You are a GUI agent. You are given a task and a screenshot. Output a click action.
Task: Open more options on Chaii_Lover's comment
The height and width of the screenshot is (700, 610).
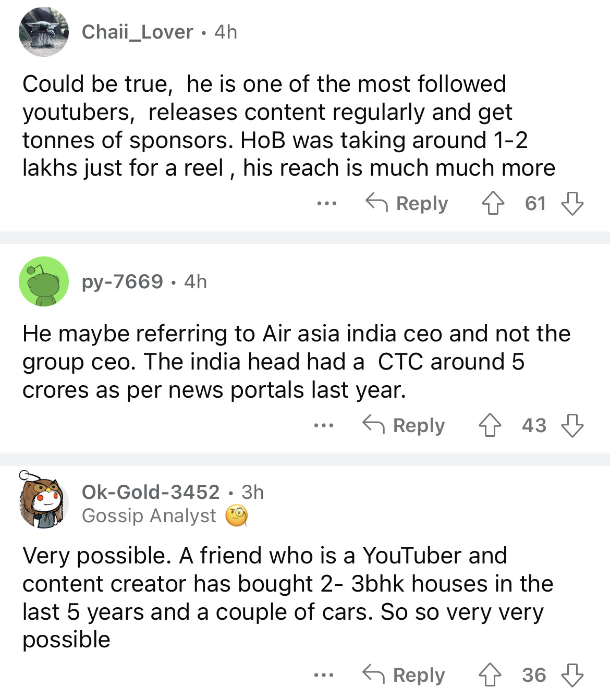(326, 203)
